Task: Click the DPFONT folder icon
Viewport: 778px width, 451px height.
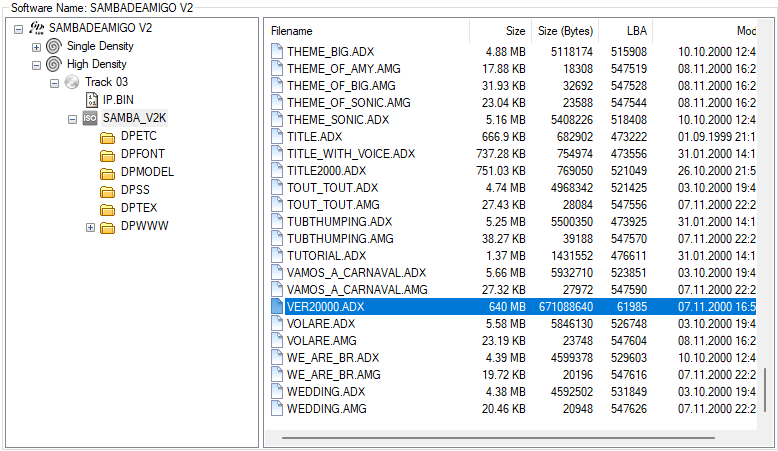Action: pos(108,155)
